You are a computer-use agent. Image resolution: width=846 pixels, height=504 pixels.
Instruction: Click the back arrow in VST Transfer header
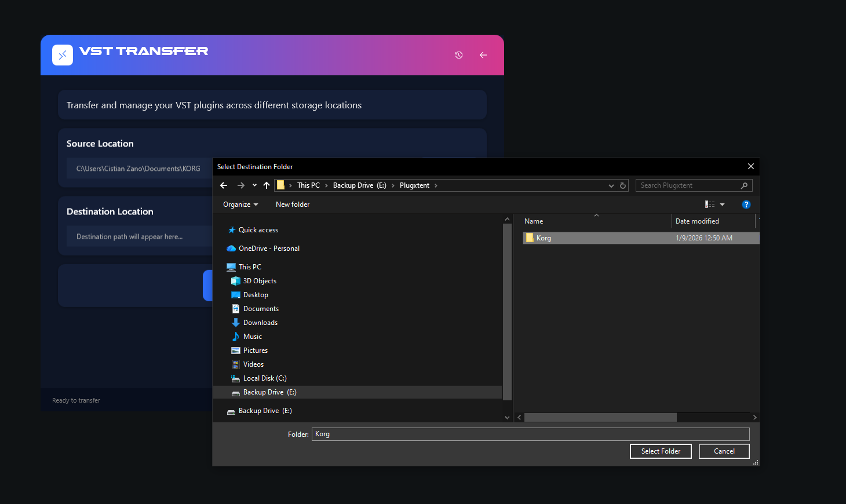483,55
